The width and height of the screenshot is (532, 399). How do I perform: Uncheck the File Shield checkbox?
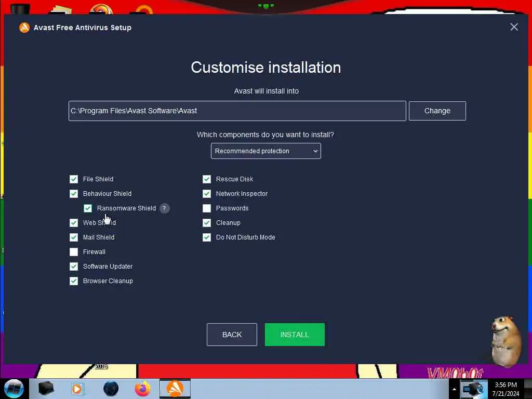point(74,179)
